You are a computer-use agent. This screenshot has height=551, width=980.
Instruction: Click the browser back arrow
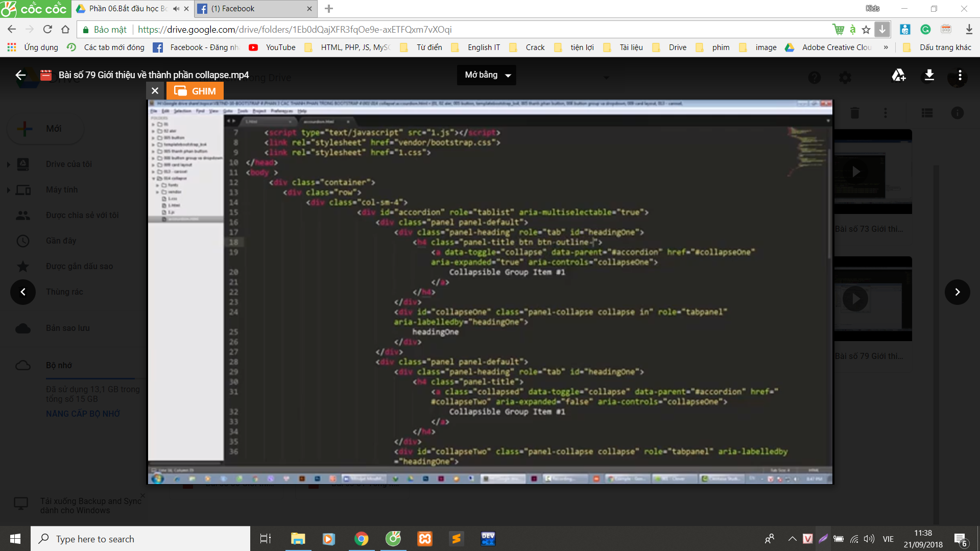12,30
